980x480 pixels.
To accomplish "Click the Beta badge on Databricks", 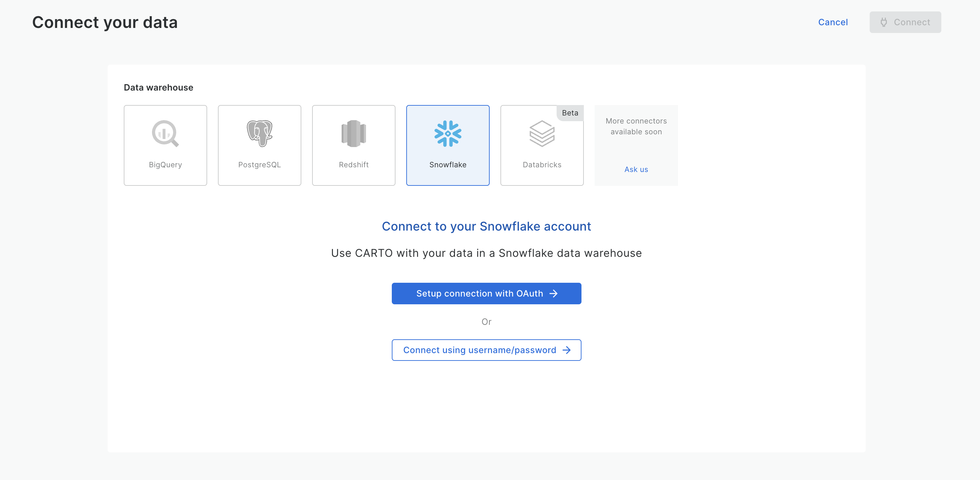I will (x=569, y=113).
